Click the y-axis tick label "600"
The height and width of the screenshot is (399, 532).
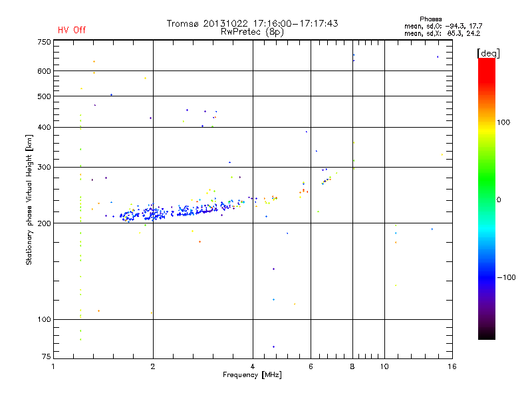44,71
